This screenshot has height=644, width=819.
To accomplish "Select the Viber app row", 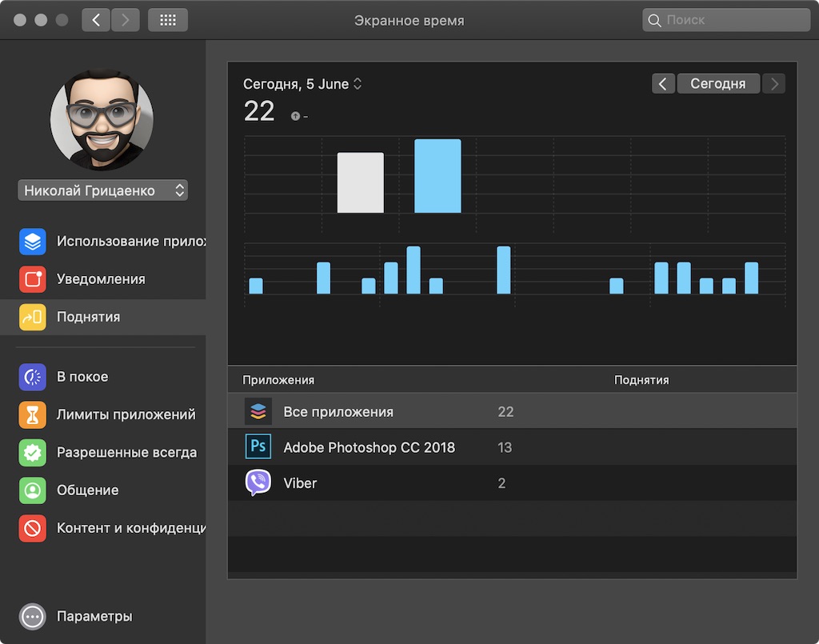I will tap(513, 482).
